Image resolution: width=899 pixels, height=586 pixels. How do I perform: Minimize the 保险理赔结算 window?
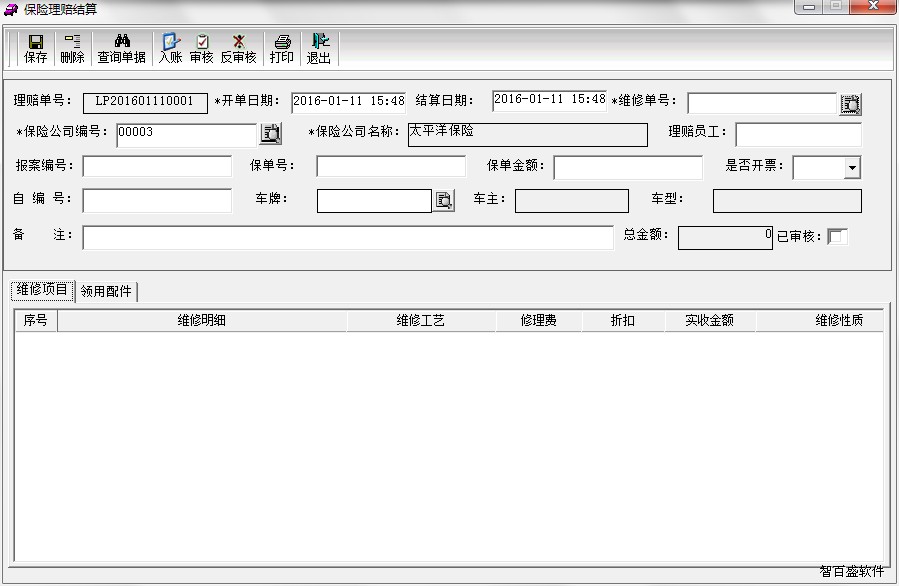pyautogui.click(x=809, y=7)
